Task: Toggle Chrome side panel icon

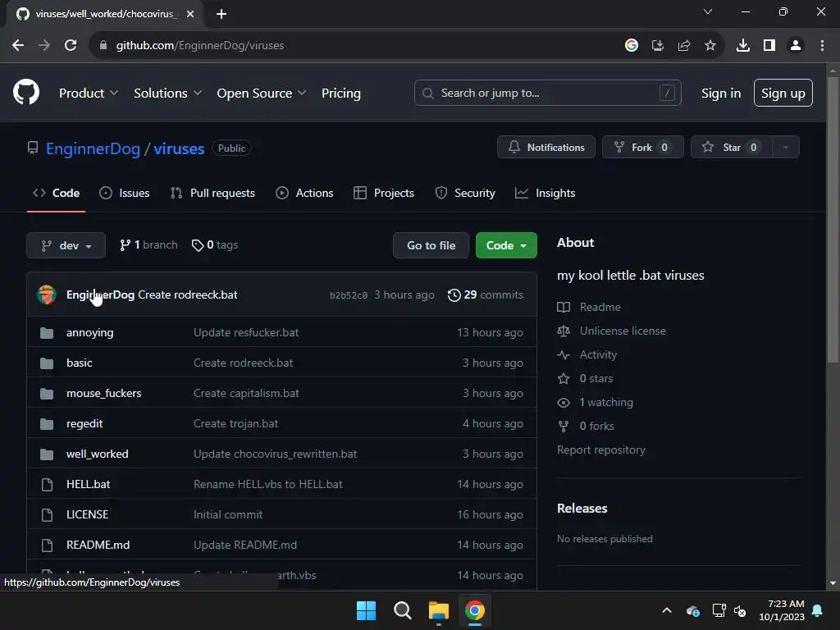Action: 769,46
